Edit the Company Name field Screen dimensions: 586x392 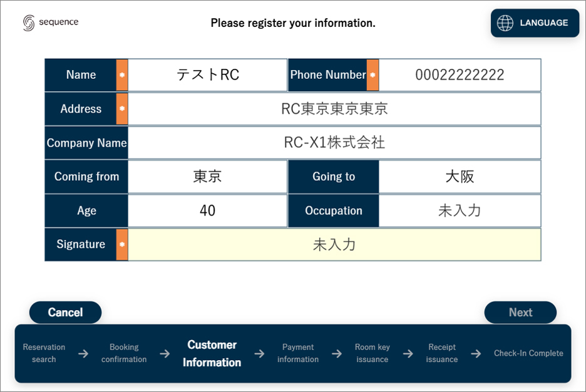pyautogui.click(x=334, y=143)
